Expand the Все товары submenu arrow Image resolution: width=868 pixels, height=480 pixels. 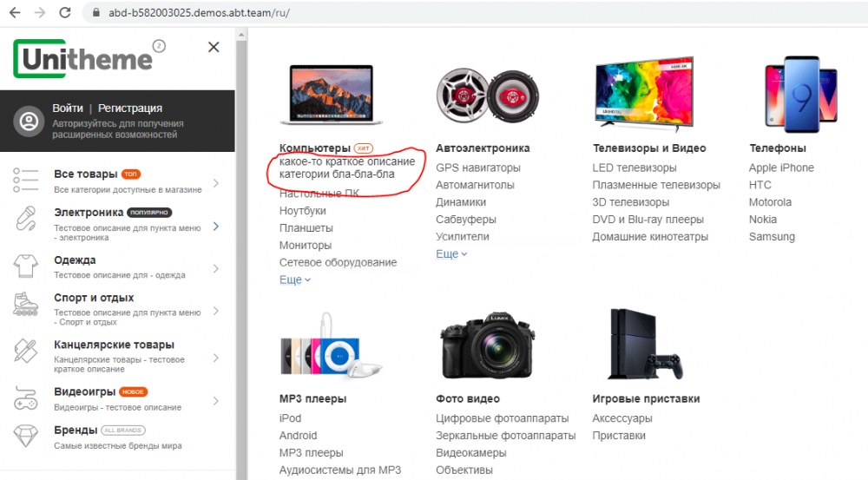pyautogui.click(x=215, y=182)
